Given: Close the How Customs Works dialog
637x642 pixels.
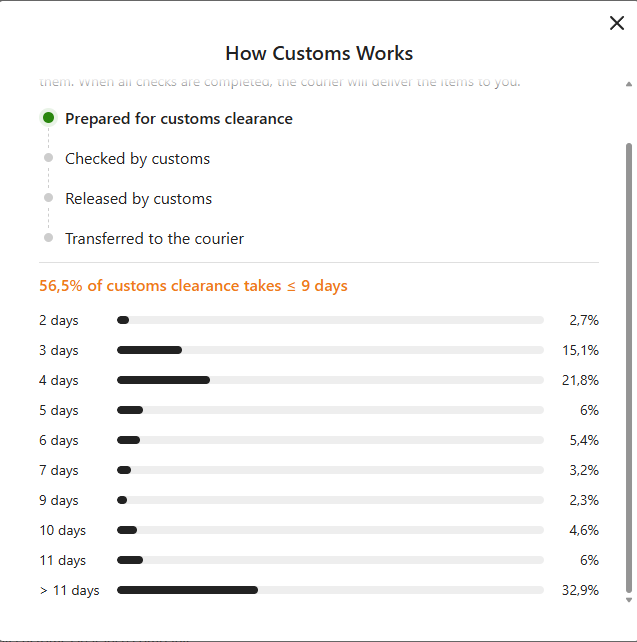Looking at the screenshot, I should 617,23.
